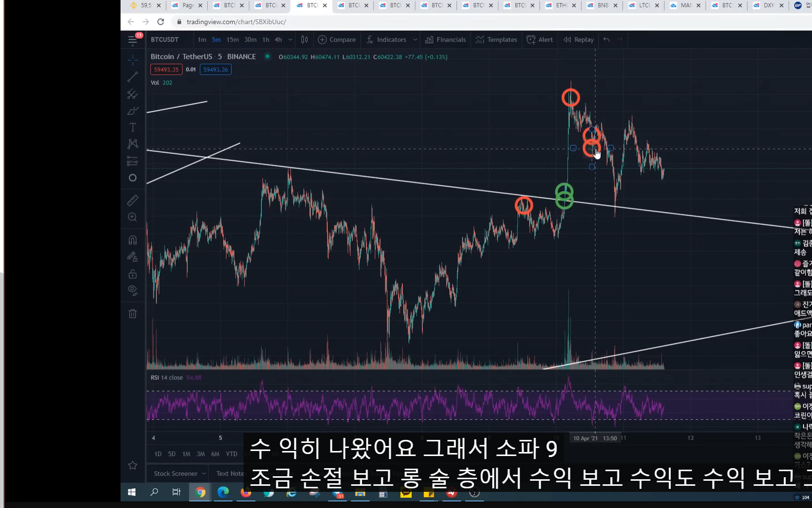Image resolution: width=812 pixels, height=508 pixels.
Task: Toggle stay in drawing mode
Action: pyautogui.click(x=133, y=257)
